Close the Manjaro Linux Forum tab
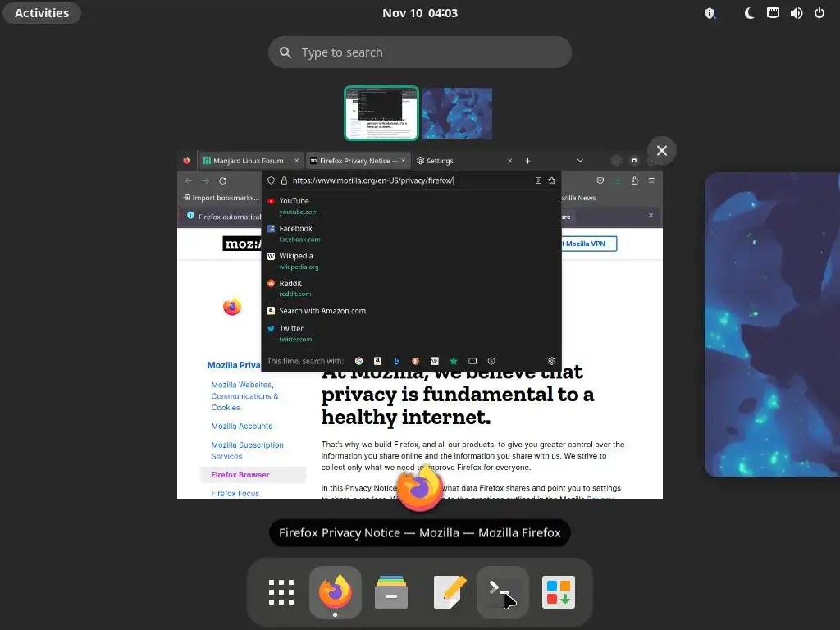Viewport: 840px width, 630px height. pos(296,161)
